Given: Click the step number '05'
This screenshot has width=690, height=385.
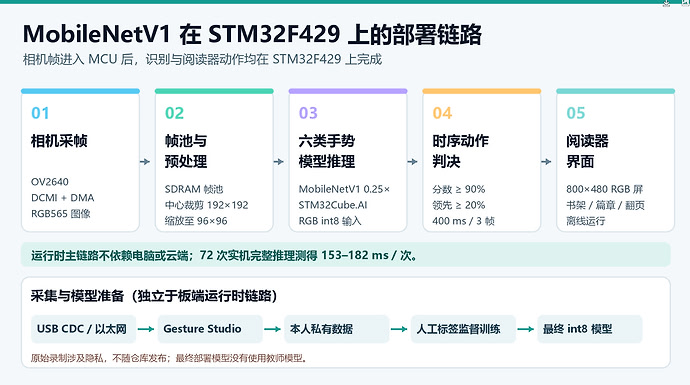Looking at the screenshot, I should point(576,113).
